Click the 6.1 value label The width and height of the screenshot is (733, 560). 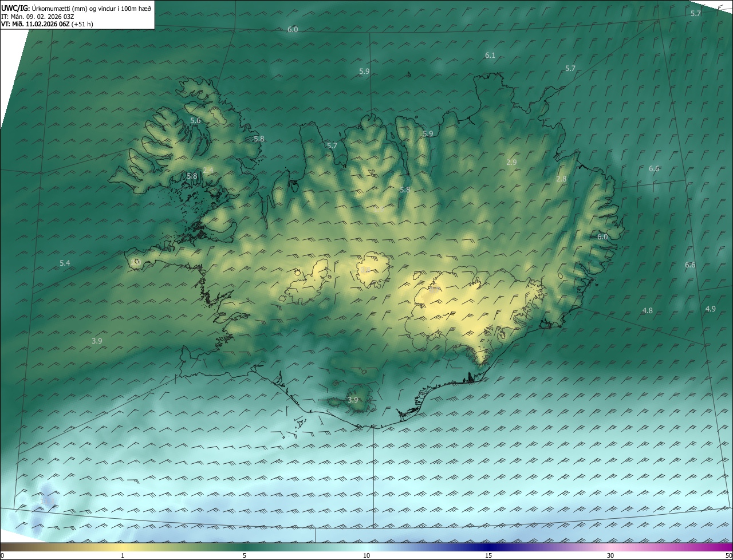click(x=490, y=56)
